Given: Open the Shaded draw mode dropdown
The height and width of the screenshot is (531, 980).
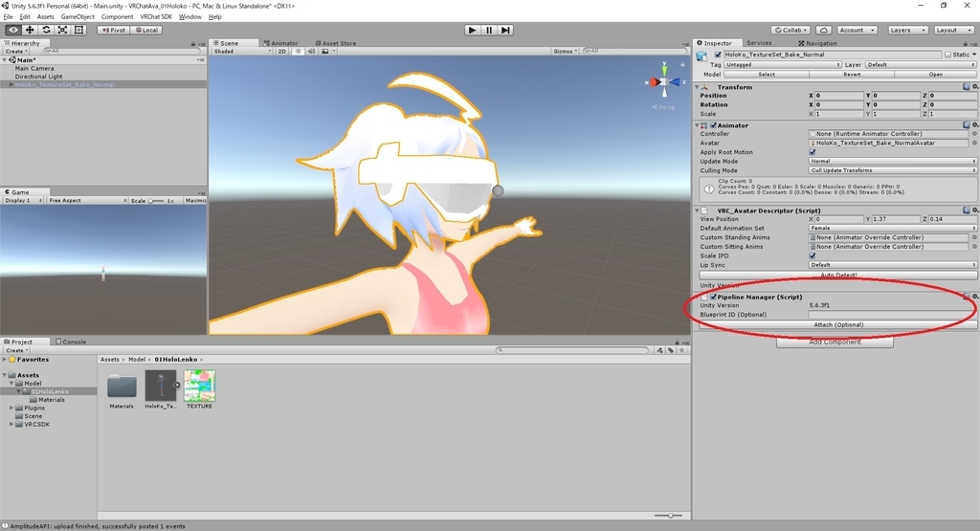Looking at the screenshot, I should [x=242, y=52].
